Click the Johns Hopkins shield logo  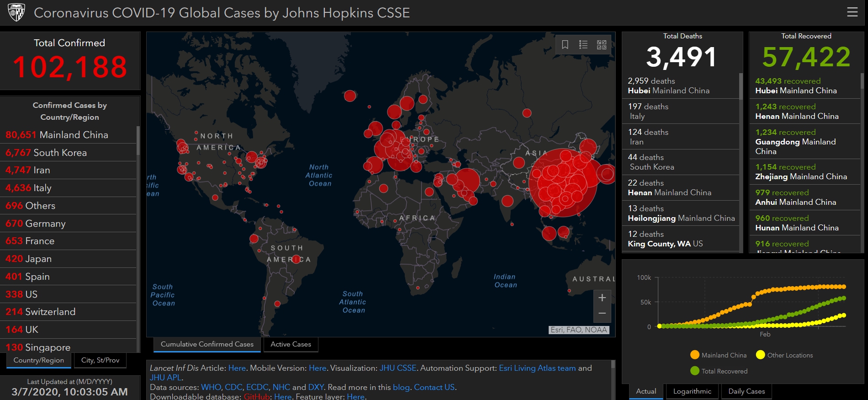(x=16, y=12)
